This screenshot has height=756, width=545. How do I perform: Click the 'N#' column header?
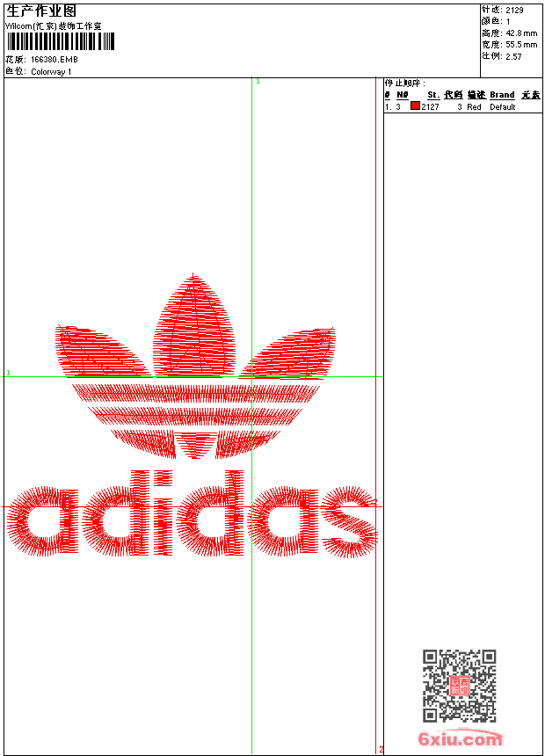[x=403, y=95]
